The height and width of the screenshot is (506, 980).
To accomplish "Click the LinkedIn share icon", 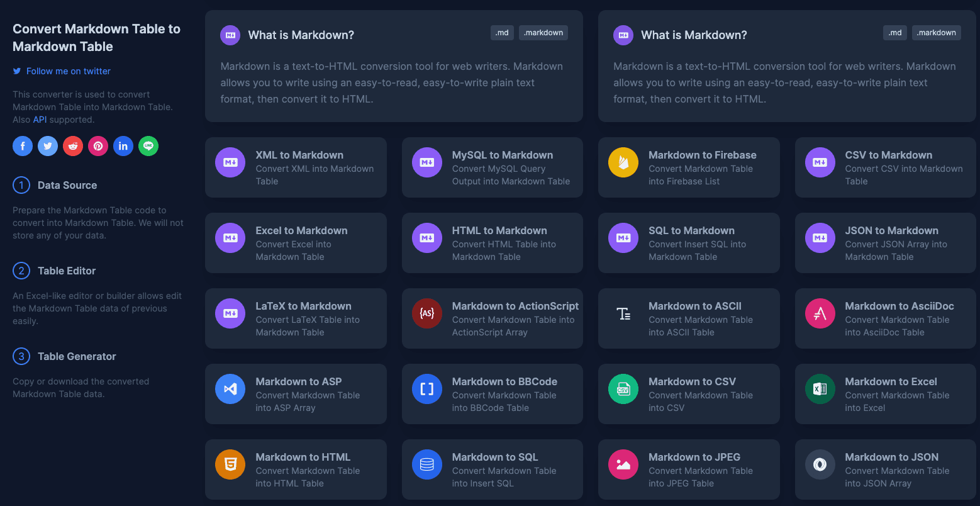I will pyautogui.click(x=123, y=146).
